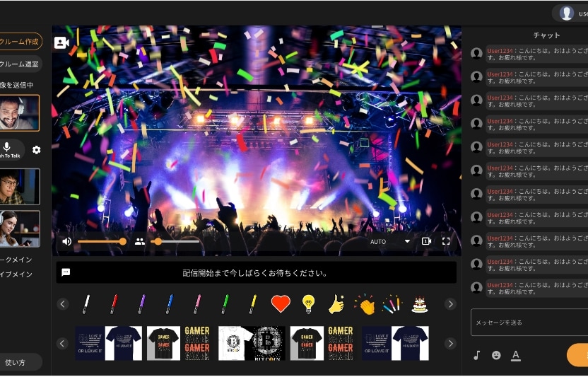Click the music note icon in chat
This screenshot has height=377, width=588.
(476, 355)
